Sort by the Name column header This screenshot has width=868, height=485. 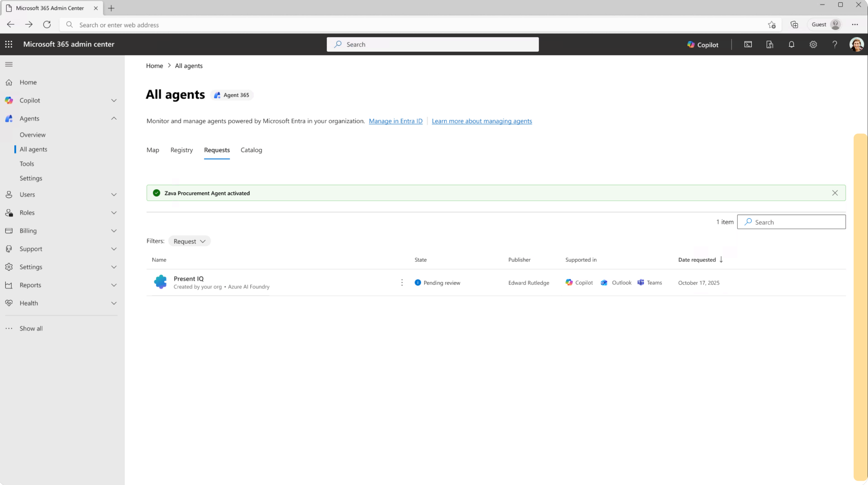click(x=159, y=259)
